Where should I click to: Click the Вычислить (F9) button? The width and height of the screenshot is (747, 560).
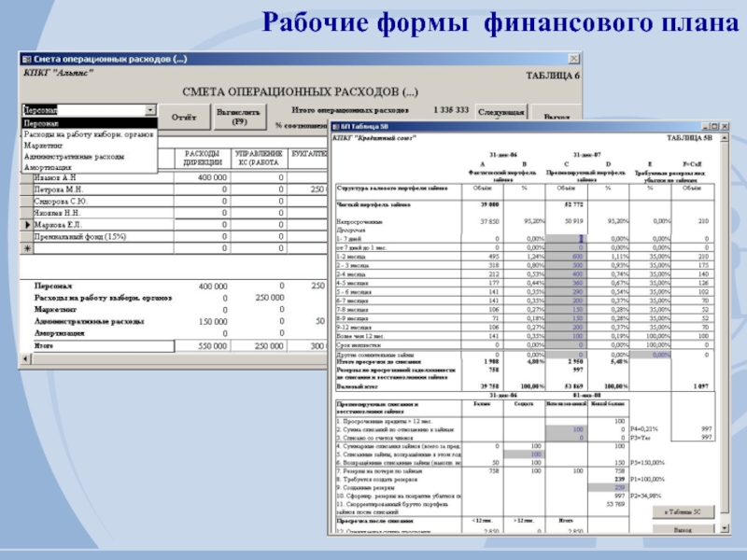(x=238, y=118)
